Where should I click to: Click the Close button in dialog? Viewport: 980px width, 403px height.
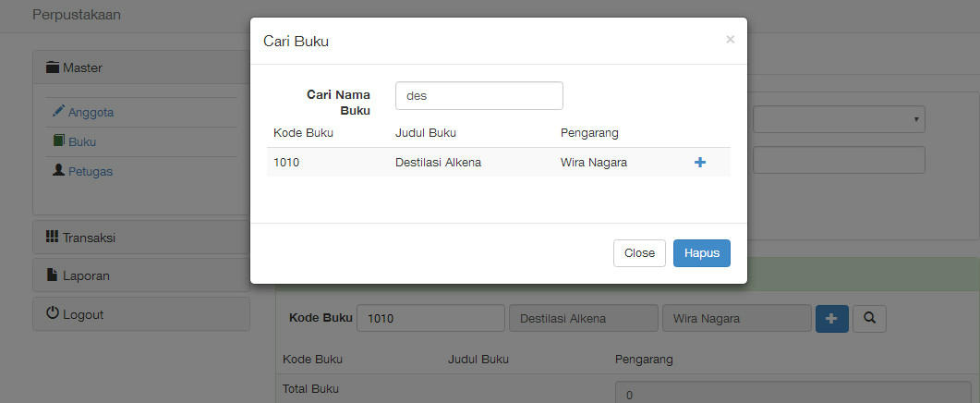[x=639, y=253]
